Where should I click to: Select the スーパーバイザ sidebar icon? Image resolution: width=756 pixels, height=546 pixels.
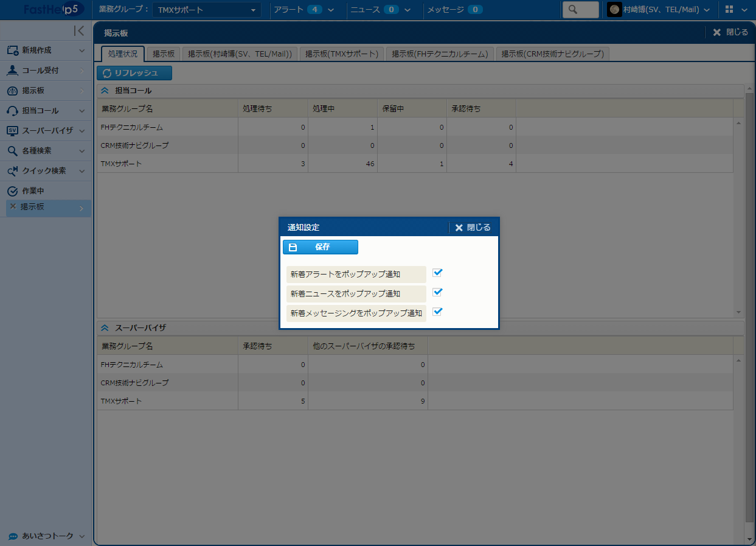[13, 131]
